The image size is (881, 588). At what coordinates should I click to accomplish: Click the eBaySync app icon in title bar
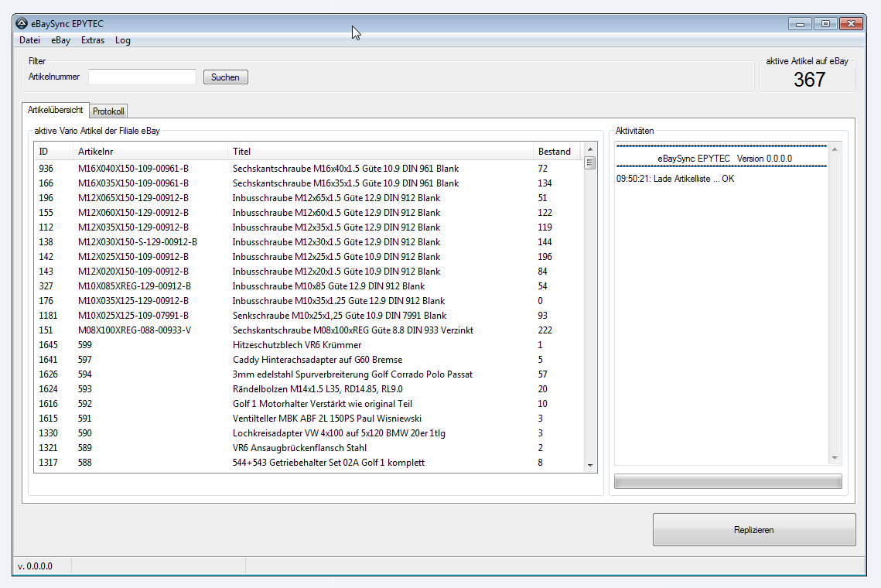click(x=22, y=23)
